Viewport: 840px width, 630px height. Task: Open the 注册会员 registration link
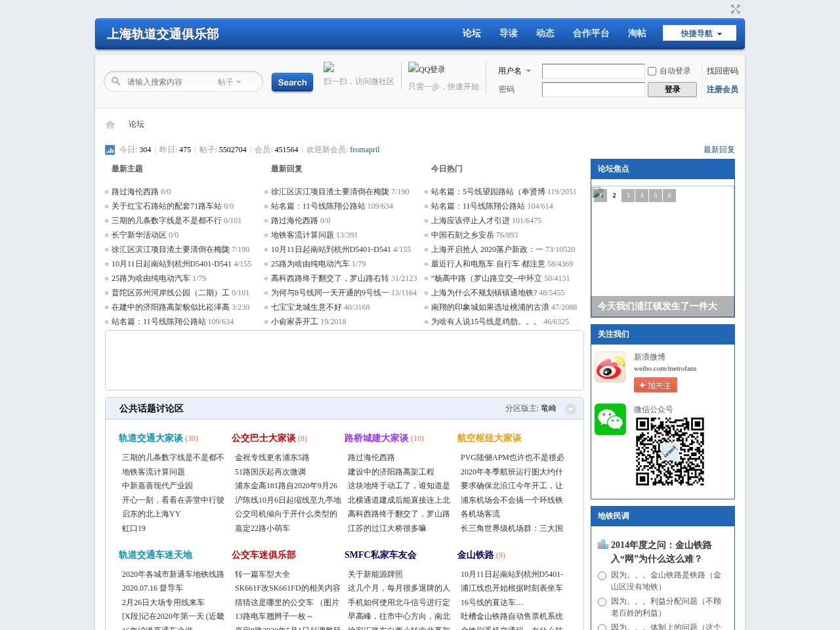coord(722,90)
